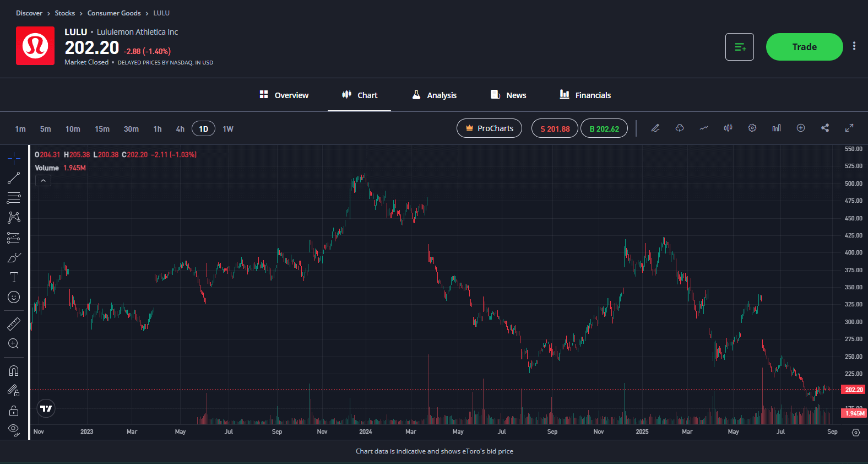The width and height of the screenshot is (868, 464).
Task: Click the Stocks breadcrumb link
Action: click(x=65, y=13)
